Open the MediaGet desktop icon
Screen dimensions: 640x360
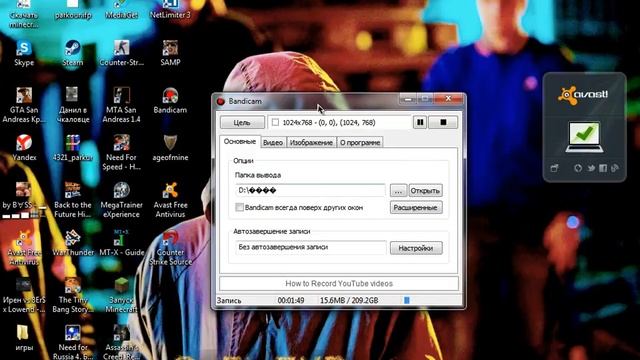(121, 5)
